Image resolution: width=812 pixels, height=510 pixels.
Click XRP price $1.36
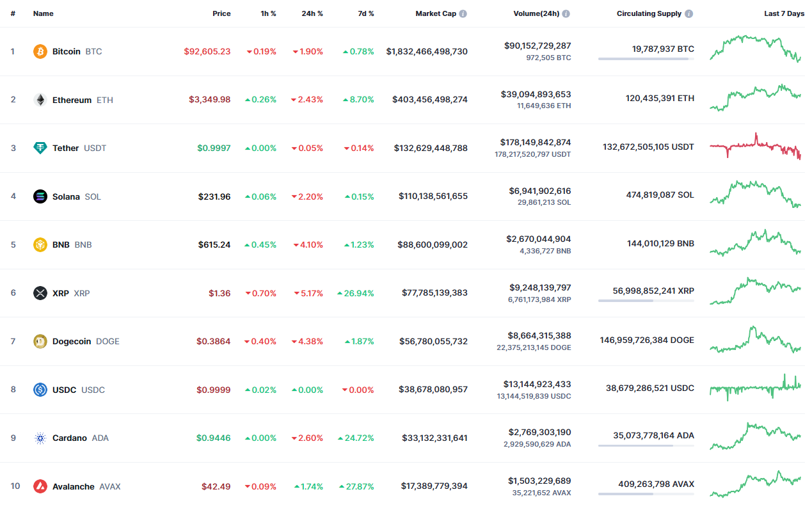(219, 293)
